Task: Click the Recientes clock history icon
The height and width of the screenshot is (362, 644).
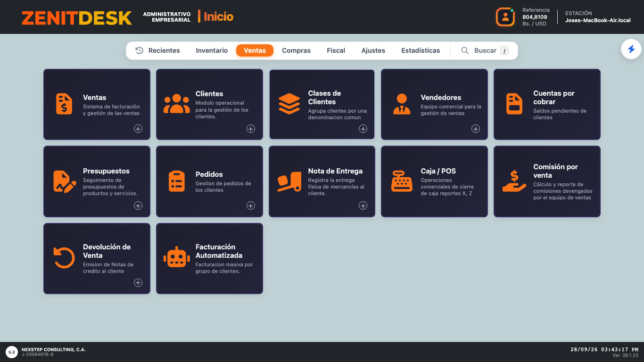Action: pyautogui.click(x=140, y=50)
